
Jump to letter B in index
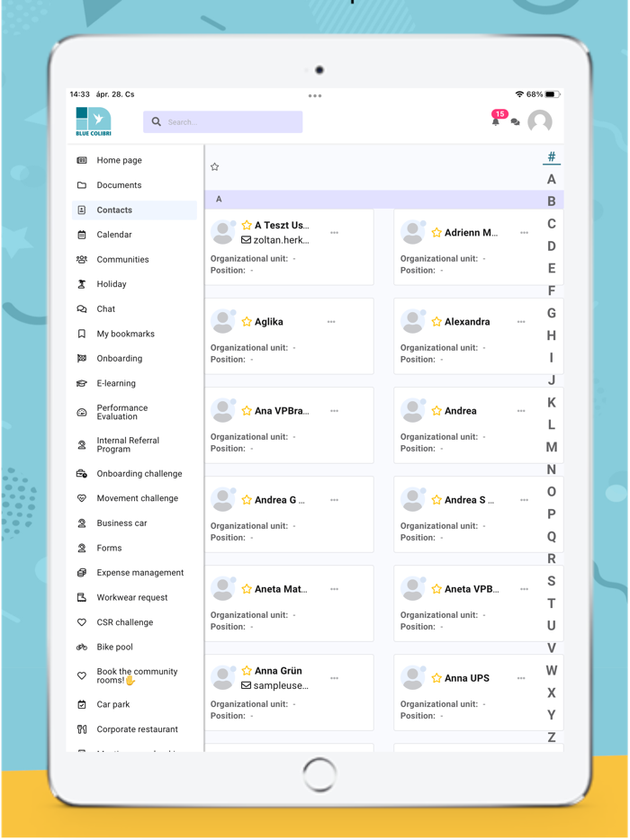pyautogui.click(x=551, y=201)
